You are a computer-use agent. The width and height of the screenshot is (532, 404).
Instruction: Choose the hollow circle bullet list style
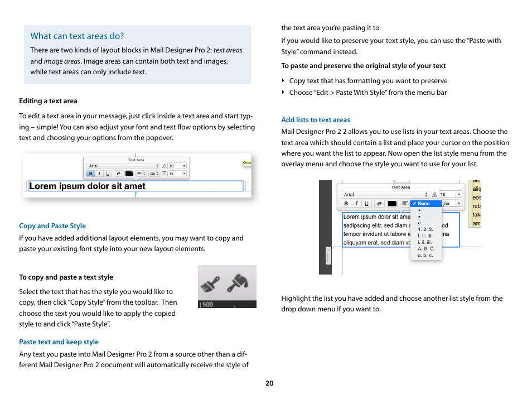pos(426,223)
